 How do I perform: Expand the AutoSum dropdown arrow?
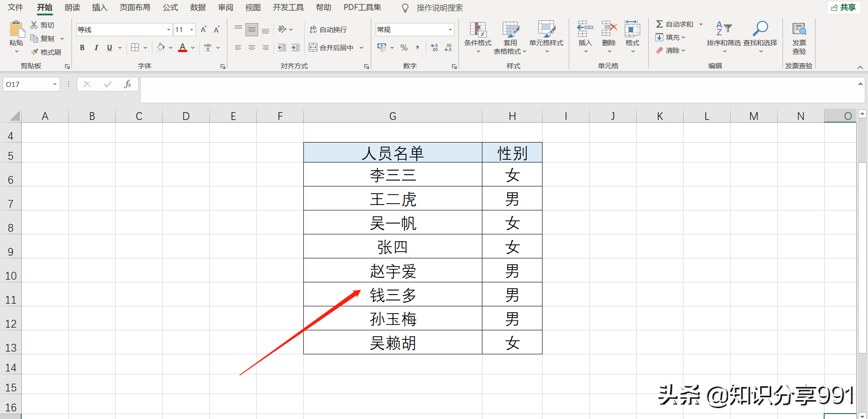point(701,24)
